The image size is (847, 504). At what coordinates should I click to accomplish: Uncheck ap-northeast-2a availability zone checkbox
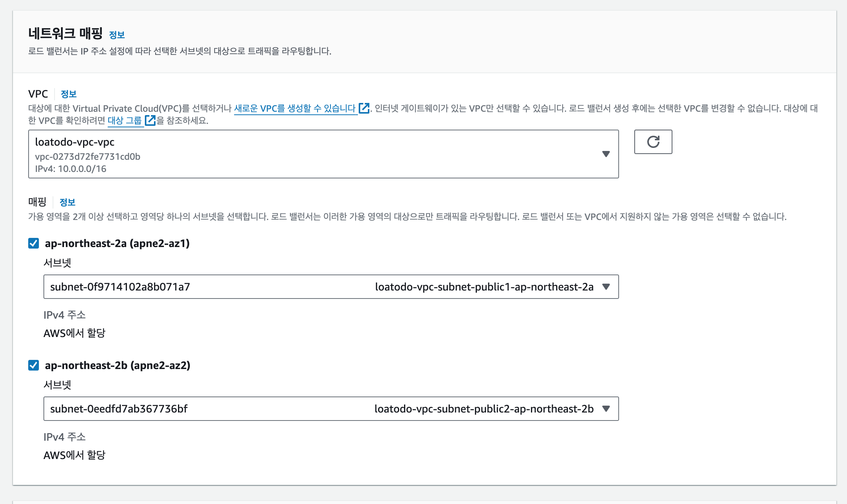point(34,243)
